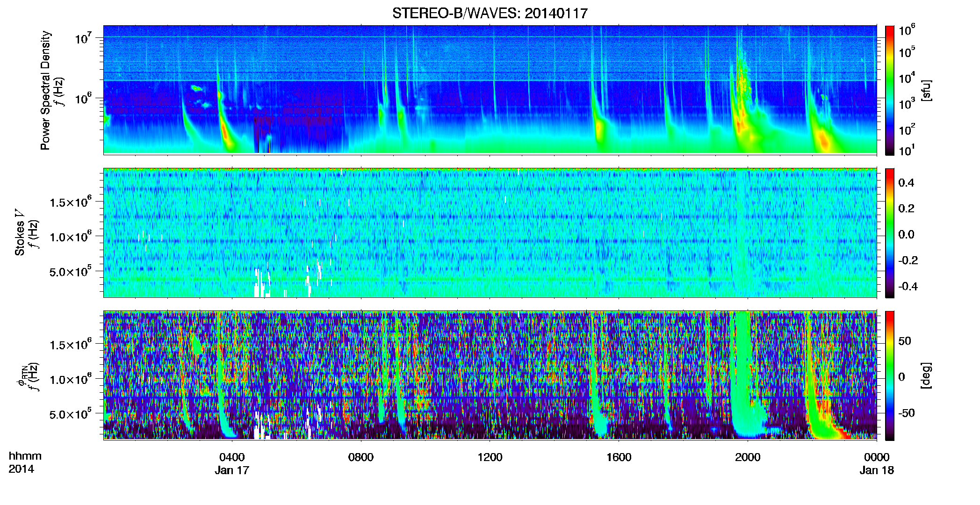This screenshot has height=505, width=980.
Task: Click the 1200 time tick label
Action: (x=490, y=457)
